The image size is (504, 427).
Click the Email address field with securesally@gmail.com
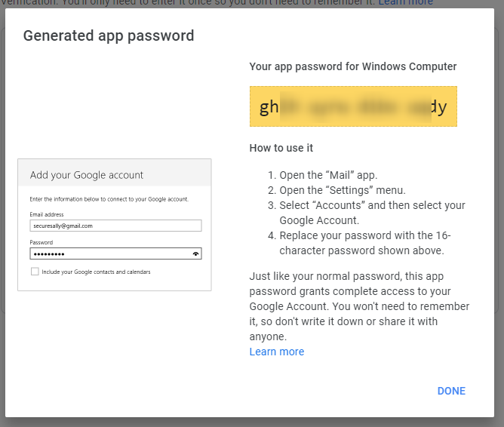[x=115, y=225]
